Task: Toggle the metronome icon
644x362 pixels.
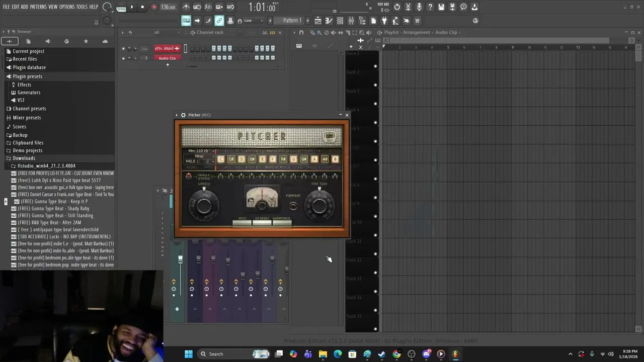Action: point(186,7)
